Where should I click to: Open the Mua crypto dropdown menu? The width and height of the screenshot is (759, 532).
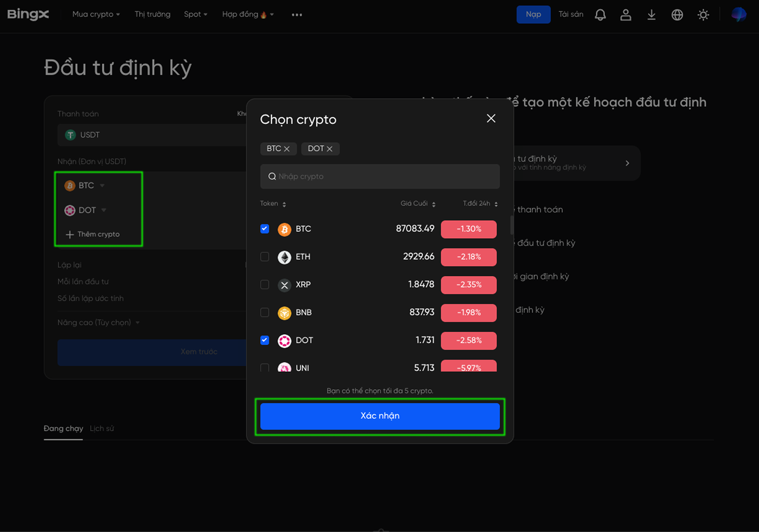click(x=95, y=14)
